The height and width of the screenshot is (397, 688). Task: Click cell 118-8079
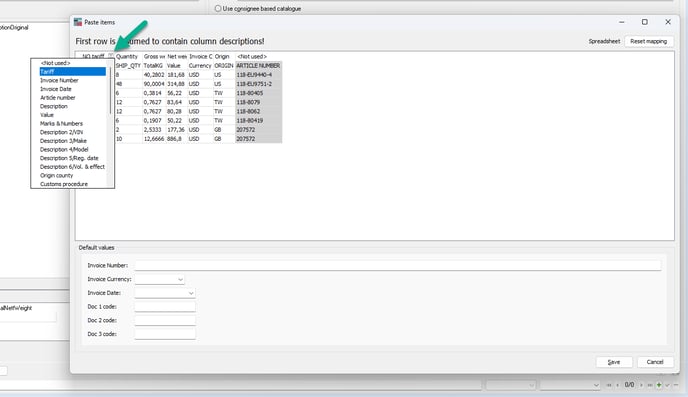[258, 102]
